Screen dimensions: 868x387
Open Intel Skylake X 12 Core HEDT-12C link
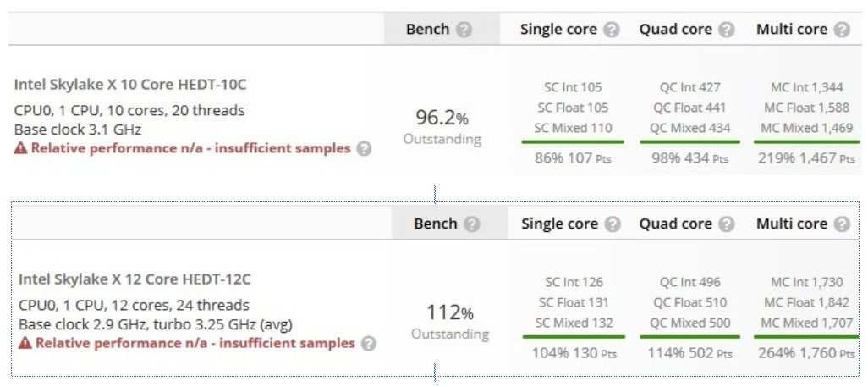(x=135, y=279)
